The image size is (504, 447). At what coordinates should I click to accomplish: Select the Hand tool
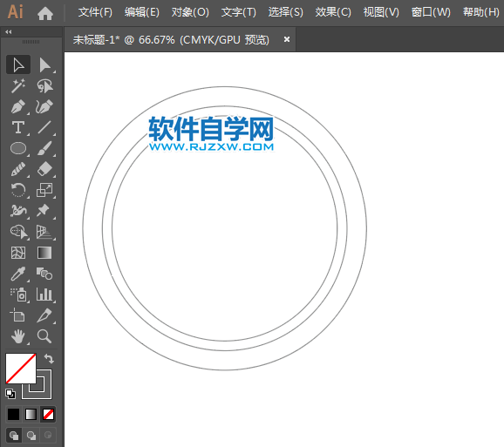[18, 336]
